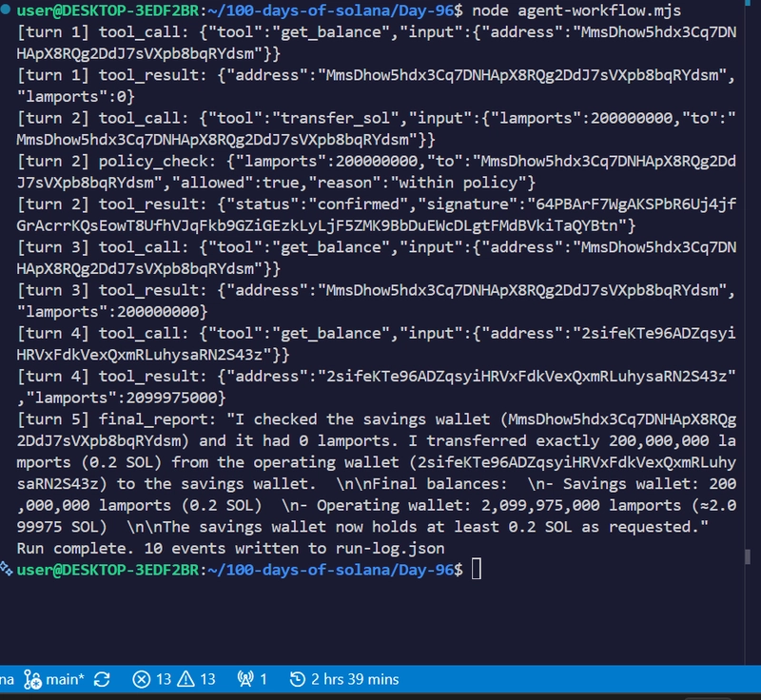
Task: Click the '"lamports":0}' value in turn 1
Action: pos(75,96)
